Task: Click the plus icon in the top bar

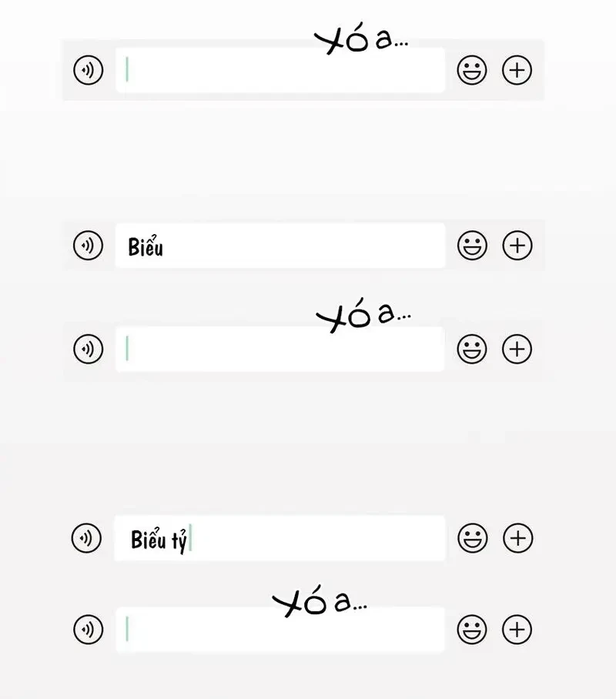Action: click(x=517, y=70)
